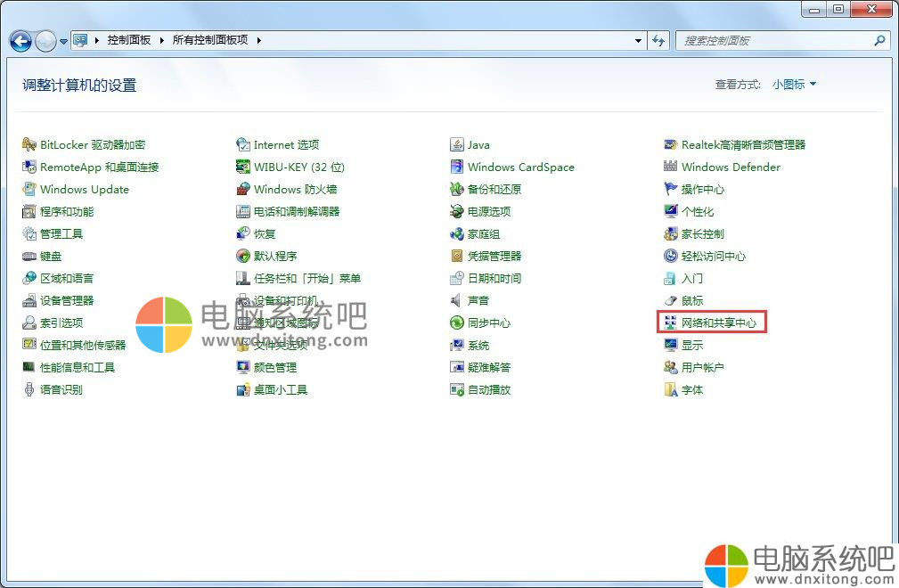Screen dimensions: 899x588
Task: Click the 默认程序 icon
Action: click(x=243, y=257)
